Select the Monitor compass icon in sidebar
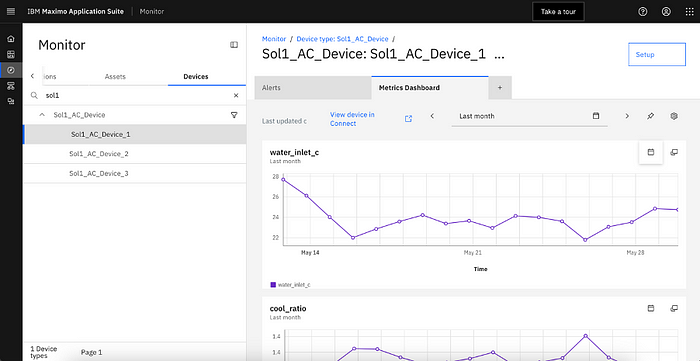The height and width of the screenshot is (362, 700). (11, 70)
